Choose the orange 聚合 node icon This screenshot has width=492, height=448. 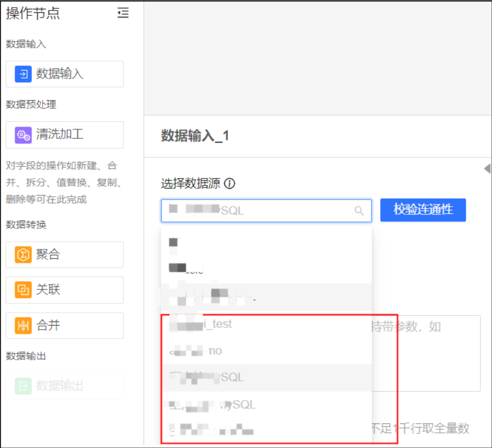[x=23, y=255]
